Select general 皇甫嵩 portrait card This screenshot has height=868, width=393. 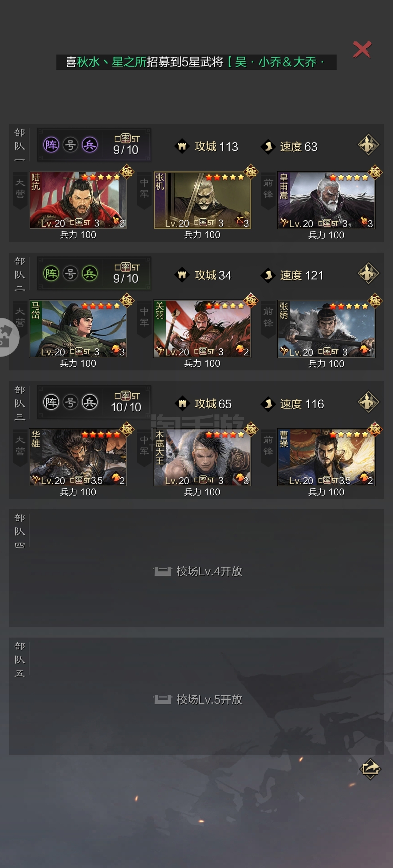click(326, 200)
